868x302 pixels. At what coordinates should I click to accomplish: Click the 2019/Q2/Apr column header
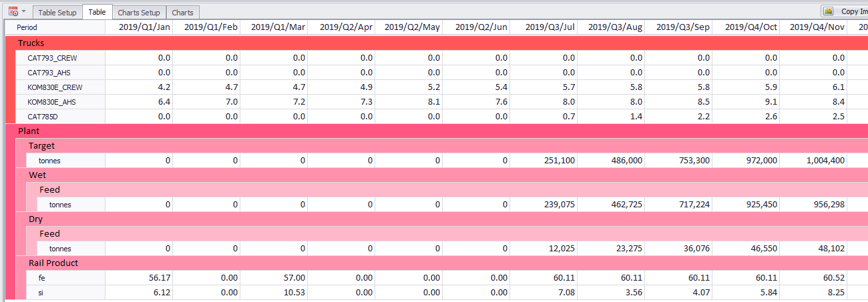click(341, 27)
